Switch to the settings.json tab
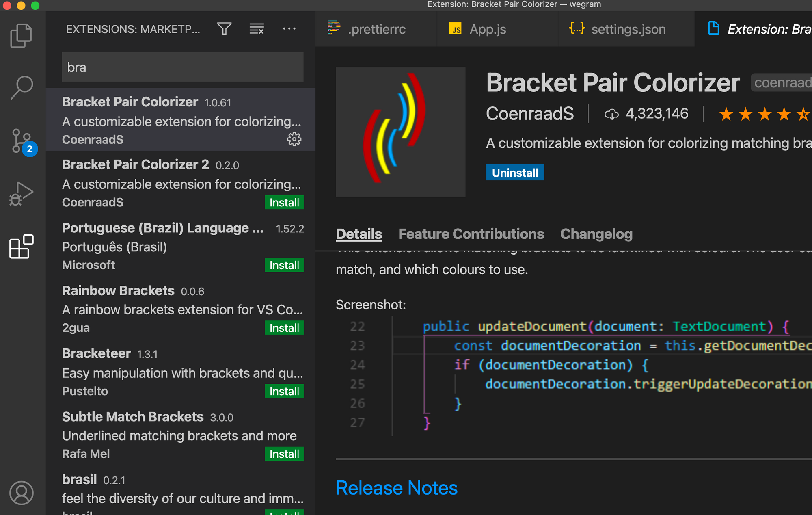812x515 pixels. (x=628, y=29)
